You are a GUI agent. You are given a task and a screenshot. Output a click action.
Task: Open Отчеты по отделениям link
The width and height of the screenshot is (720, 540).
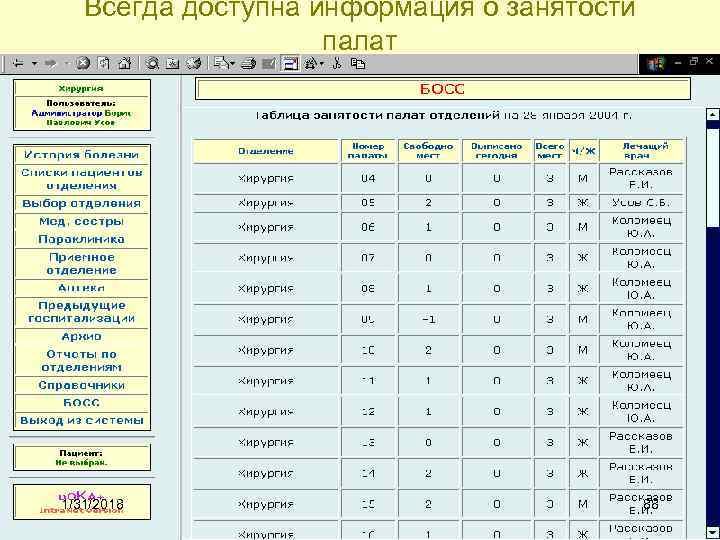(x=81, y=360)
